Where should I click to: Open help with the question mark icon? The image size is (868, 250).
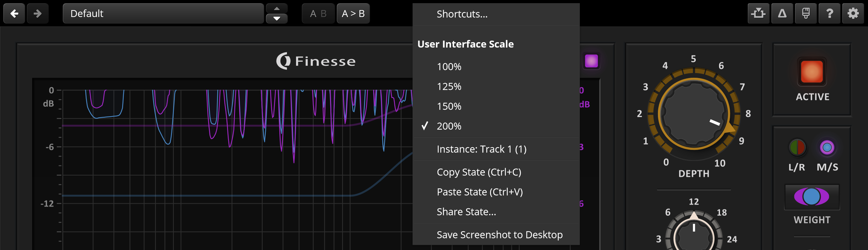829,14
